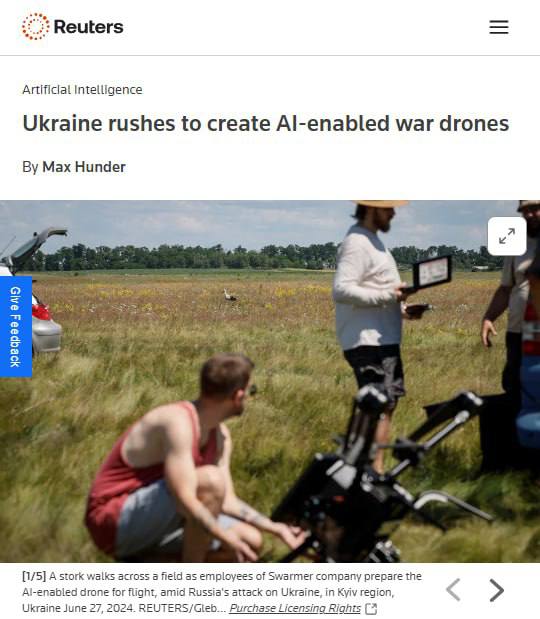
Task: Open Purchase Licensing Rights link
Action: 295,608
